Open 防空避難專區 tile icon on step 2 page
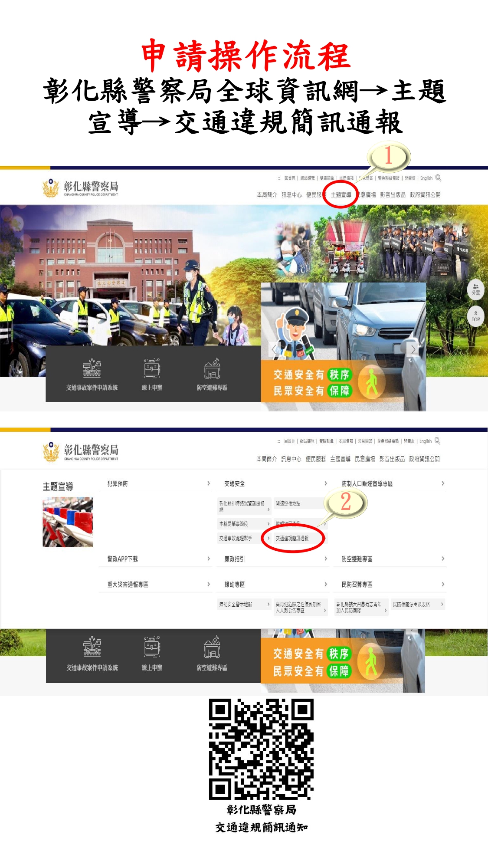The image size is (488, 868). [212, 647]
